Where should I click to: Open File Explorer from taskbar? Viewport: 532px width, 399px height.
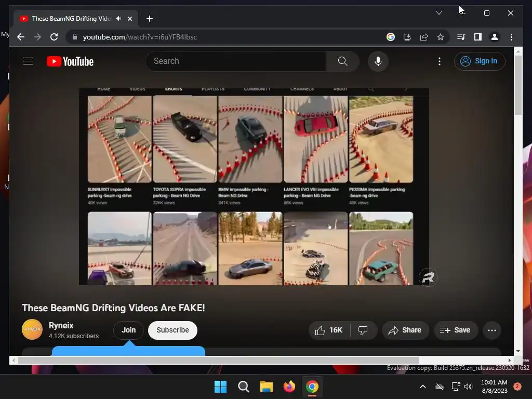tap(267, 387)
